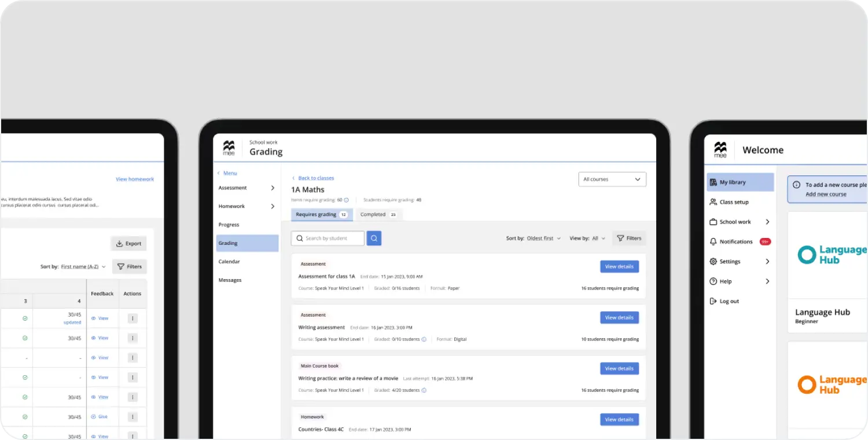Open the Settings gear icon
This screenshot has height=440, width=868.
[713, 262]
